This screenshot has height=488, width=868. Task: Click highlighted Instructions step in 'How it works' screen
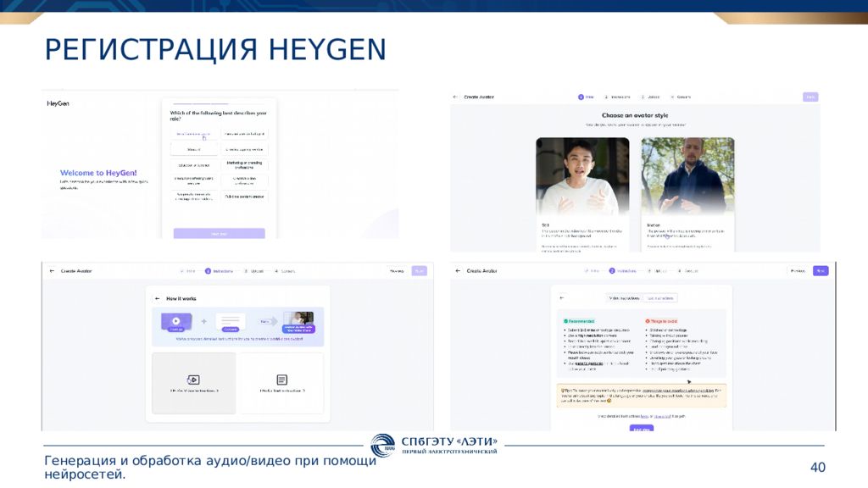[220, 271]
